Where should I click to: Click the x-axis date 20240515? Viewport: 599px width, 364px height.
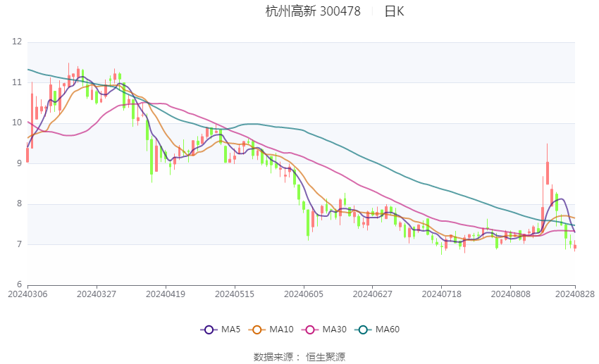[x=235, y=294]
